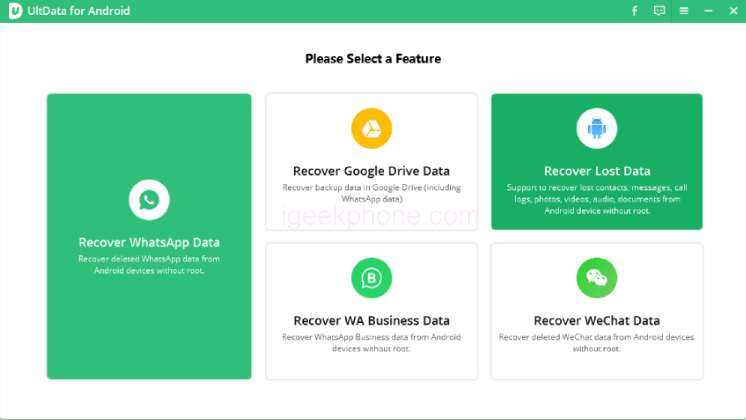Launch Recover WeChat Data title
The image size is (746, 420).
(597, 321)
